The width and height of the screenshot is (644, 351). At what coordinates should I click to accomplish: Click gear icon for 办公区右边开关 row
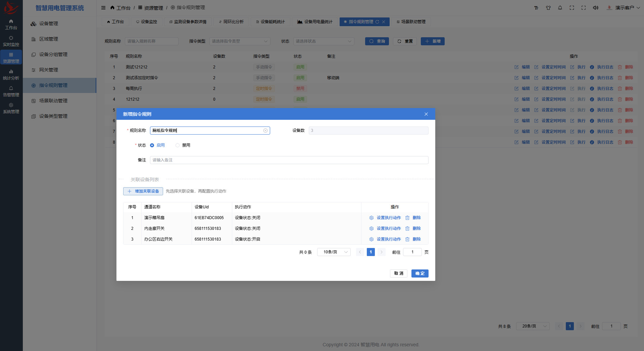tap(371, 239)
